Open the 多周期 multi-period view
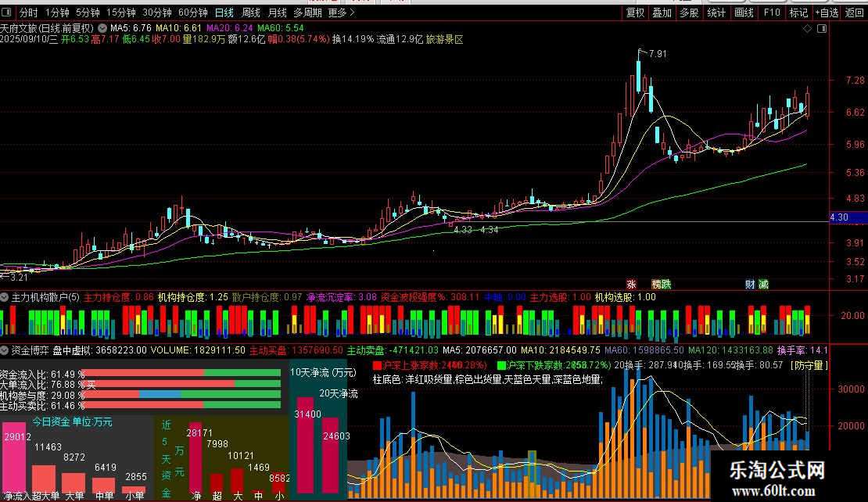 click(307, 13)
